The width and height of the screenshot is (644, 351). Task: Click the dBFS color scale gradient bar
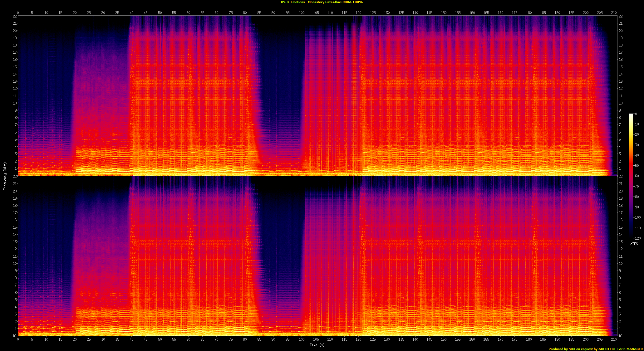click(631, 176)
